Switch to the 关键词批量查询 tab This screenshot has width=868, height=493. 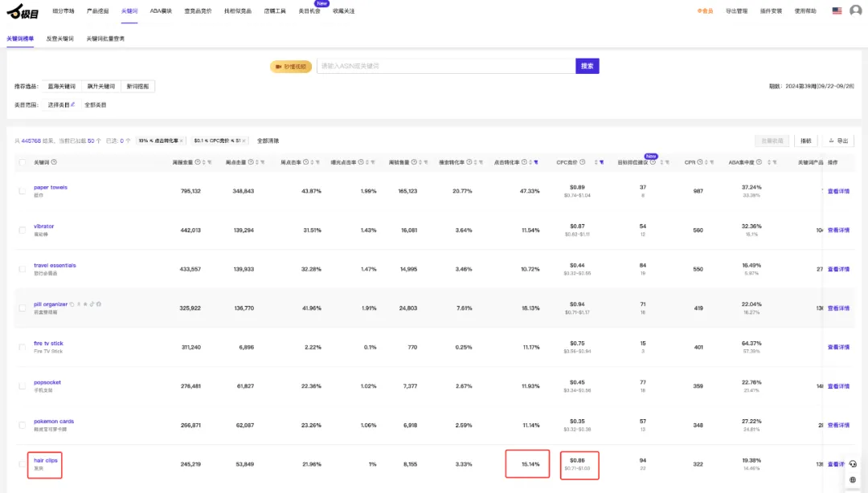(105, 39)
